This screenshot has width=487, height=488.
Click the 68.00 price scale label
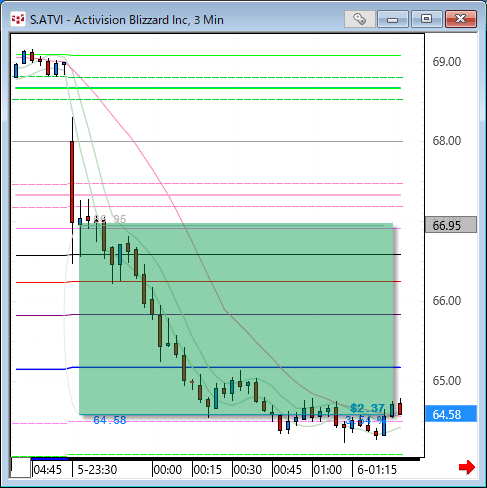coord(446,141)
